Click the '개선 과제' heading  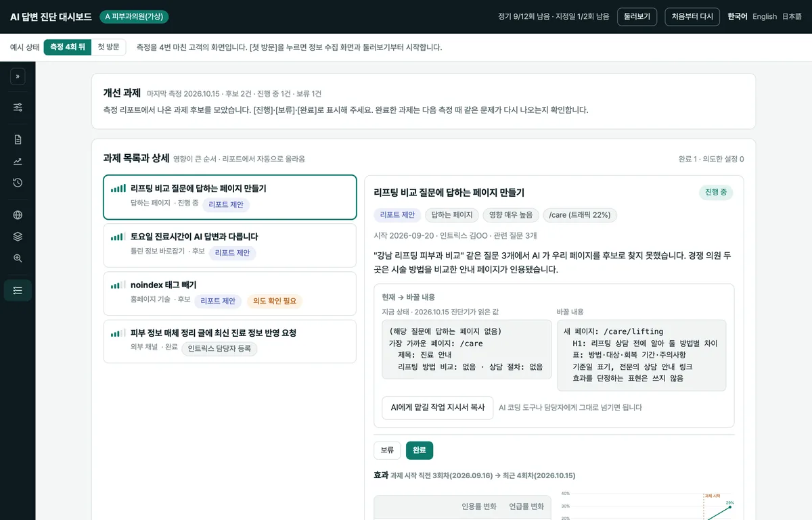122,93
